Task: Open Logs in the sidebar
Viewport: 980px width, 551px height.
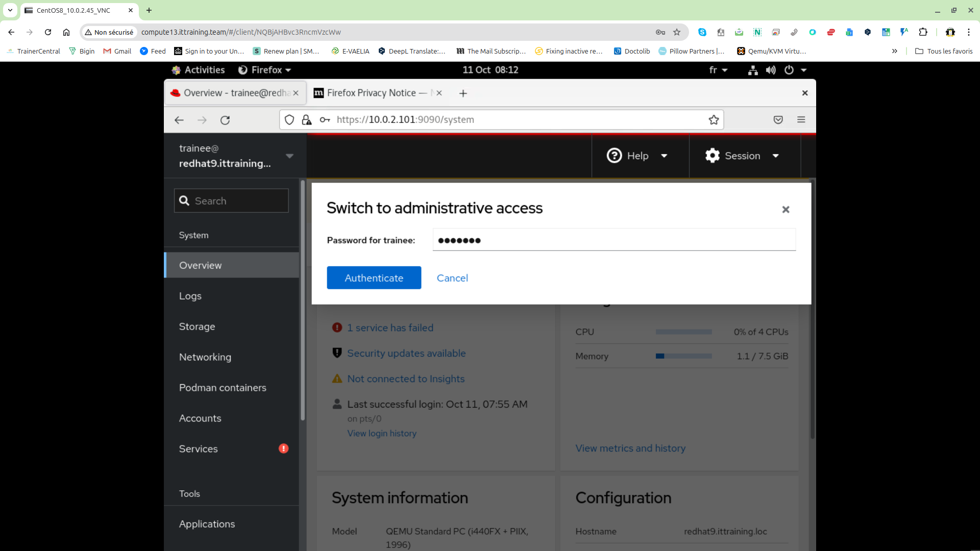Action: tap(232, 296)
